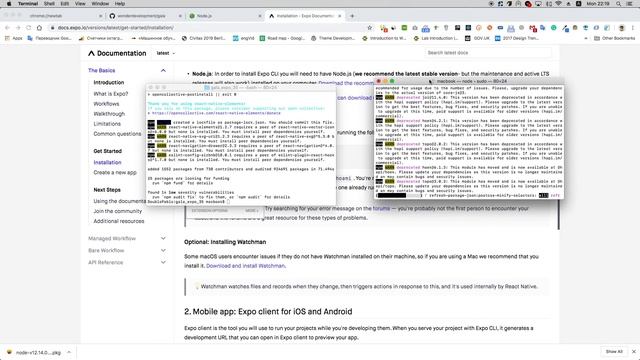Open the Apple menu
Viewport: 640px width, 360px height.
9,4
